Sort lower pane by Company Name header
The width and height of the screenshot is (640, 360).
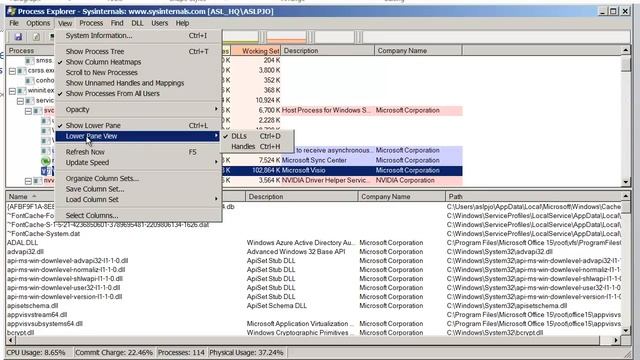[x=401, y=196]
